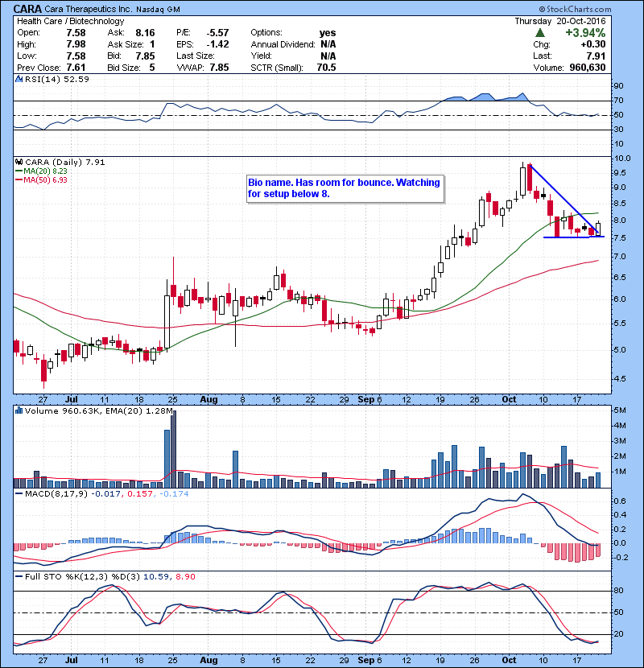This screenshot has height=668, width=644.
Task: Click the blue 'Bio name. Has room for bounce' annotation
Action: click(345, 188)
